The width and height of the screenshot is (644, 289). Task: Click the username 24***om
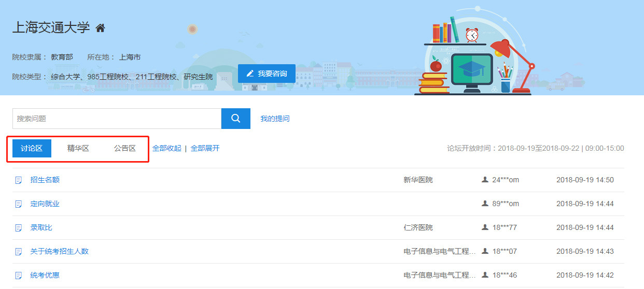point(506,180)
